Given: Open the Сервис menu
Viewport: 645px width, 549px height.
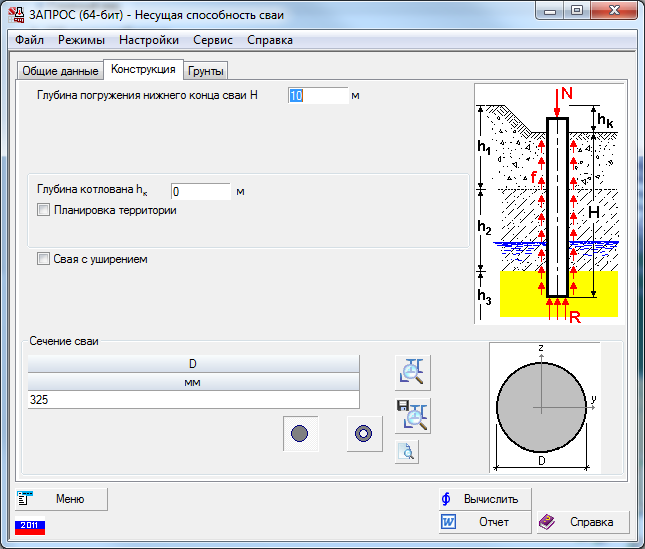Looking at the screenshot, I should click(213, 40).
